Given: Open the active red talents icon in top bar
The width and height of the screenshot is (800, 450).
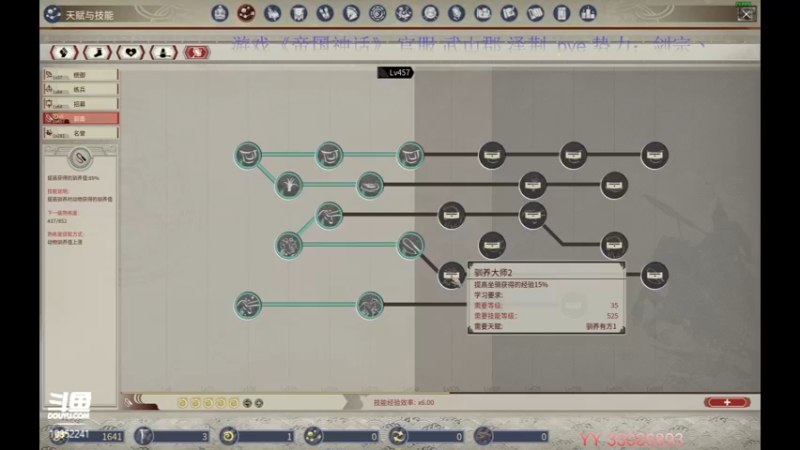Looking at the screenshot, I should [x=246, y=13].
